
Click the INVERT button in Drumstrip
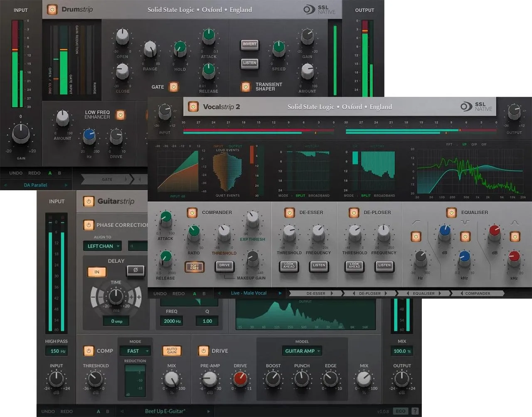coord(249,44)
